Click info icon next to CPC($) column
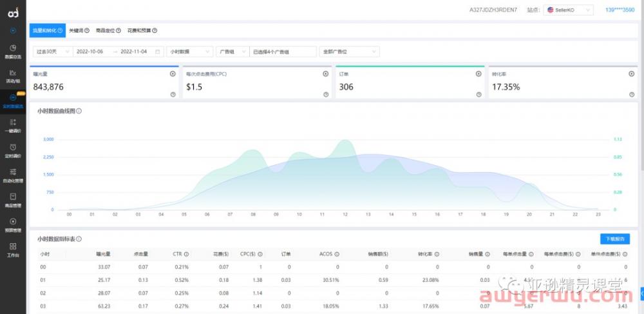 coord(260,255)
